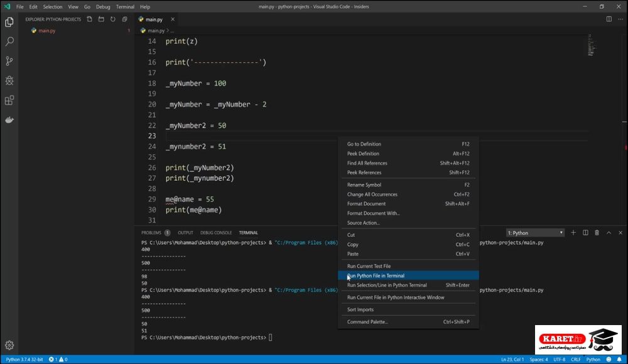
Task: Open the Explorer view in activity bar
Action: (9, 22)
